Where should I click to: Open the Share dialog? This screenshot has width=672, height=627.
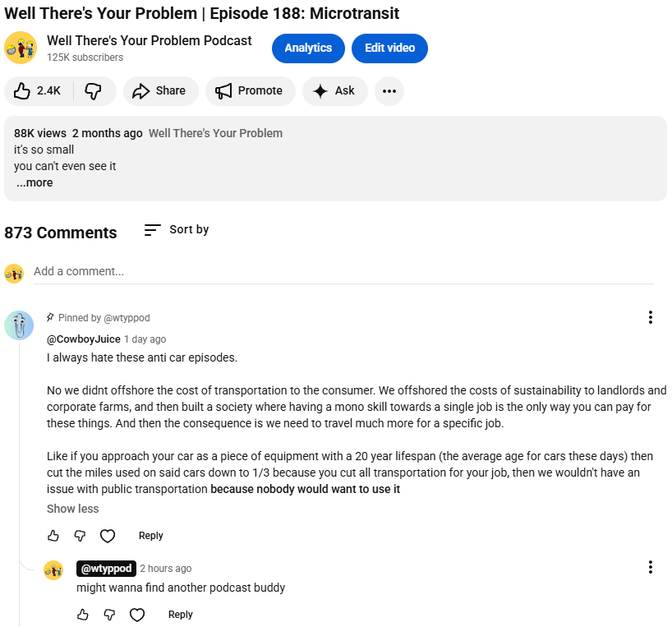160,91
